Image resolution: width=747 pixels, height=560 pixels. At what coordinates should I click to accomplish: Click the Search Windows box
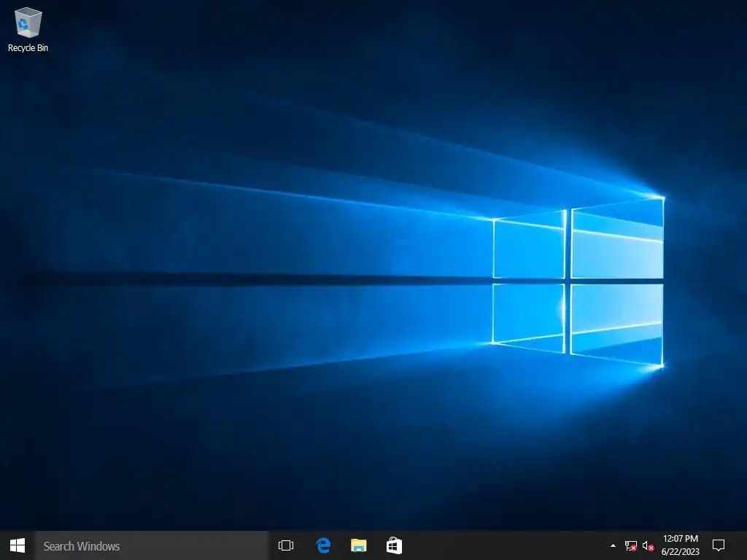click(152, 545)
